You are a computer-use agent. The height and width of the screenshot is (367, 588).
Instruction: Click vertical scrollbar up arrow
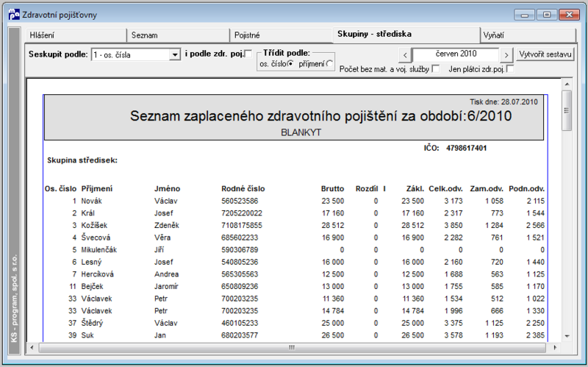[x=567, y=85]
